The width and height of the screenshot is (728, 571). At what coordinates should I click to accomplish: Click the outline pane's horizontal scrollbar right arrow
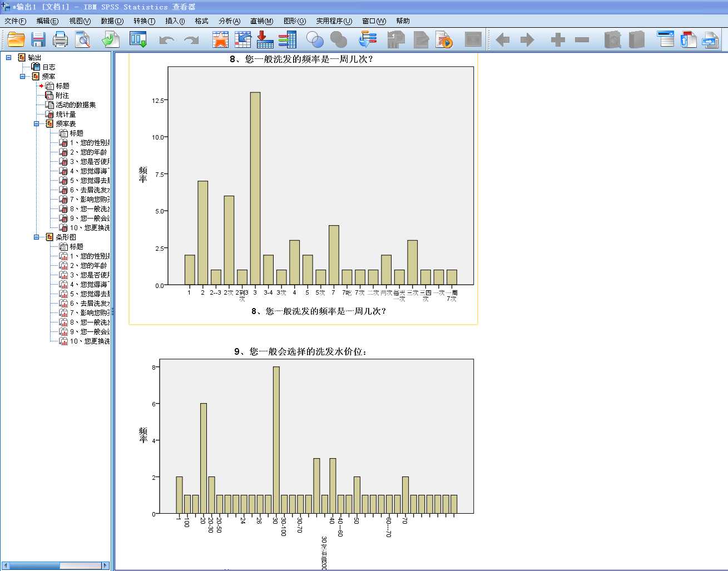[x=105, y=565]
